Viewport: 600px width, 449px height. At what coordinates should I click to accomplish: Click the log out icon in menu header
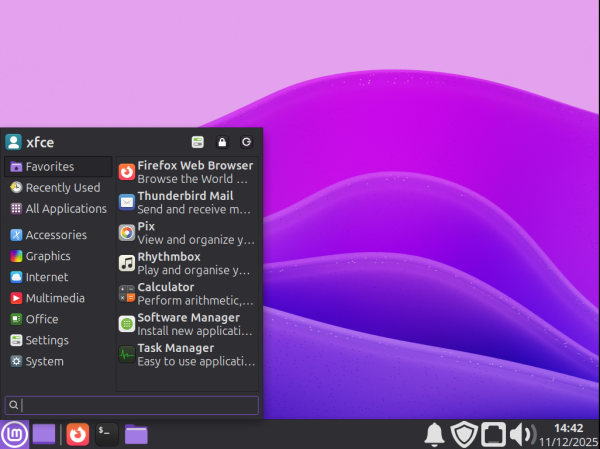click(x=246, y=142)
